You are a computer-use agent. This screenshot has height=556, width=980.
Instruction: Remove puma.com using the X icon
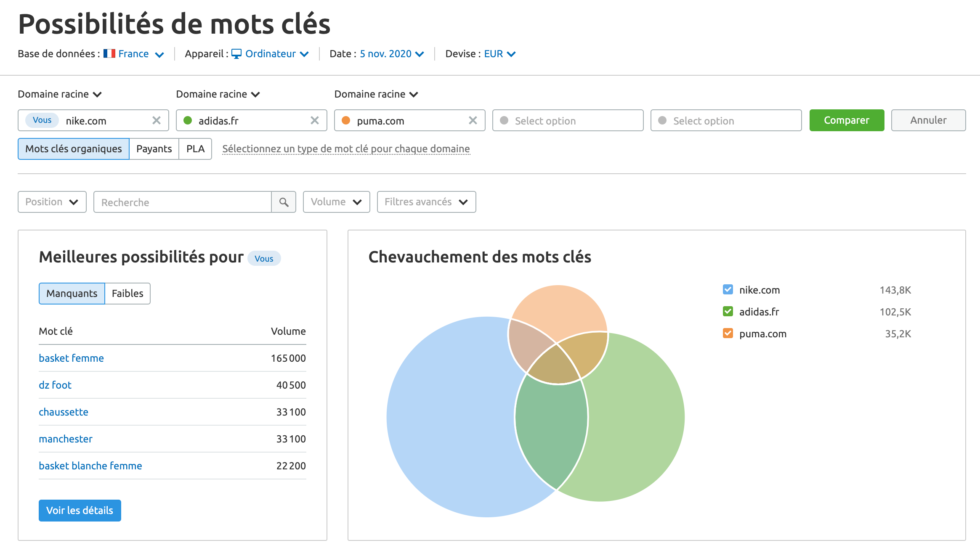(x=473, y=121)
